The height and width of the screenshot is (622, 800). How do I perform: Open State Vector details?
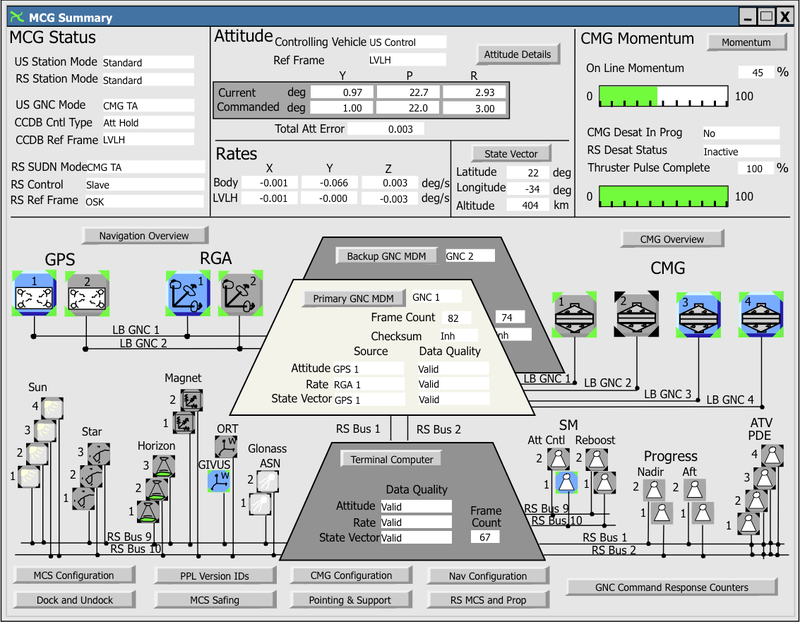[x=511, y=154]
